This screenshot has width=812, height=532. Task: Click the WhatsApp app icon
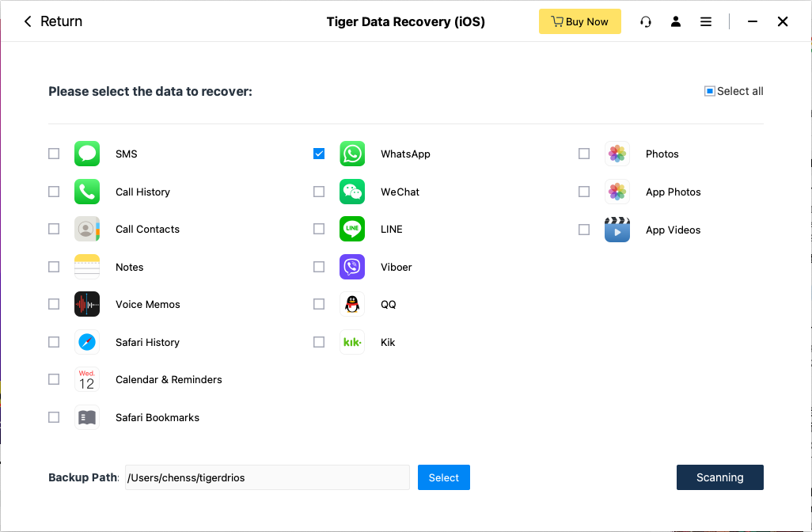(352, 154)
